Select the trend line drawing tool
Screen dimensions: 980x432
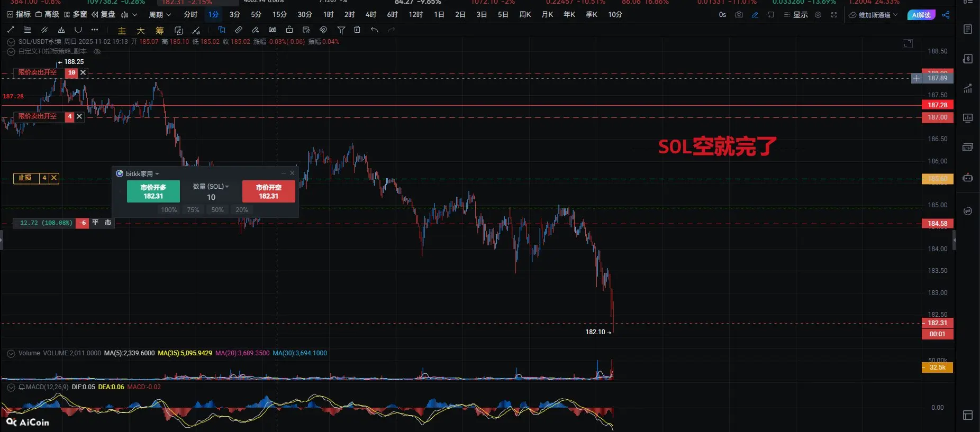pos(11,30)
